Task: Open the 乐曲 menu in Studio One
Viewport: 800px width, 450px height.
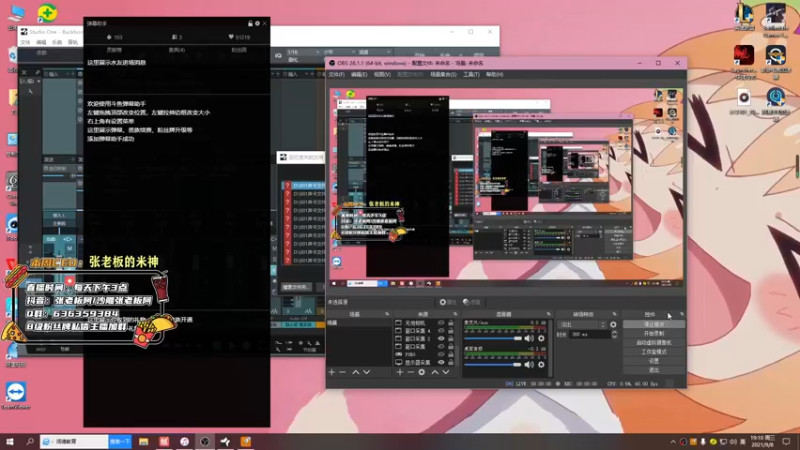Action: point(57,42)
